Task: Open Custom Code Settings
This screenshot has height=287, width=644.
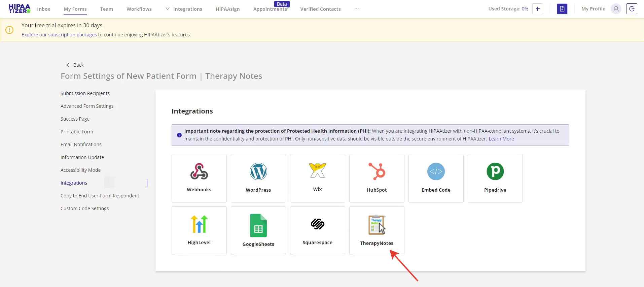Action: click(x=85, y=209)
